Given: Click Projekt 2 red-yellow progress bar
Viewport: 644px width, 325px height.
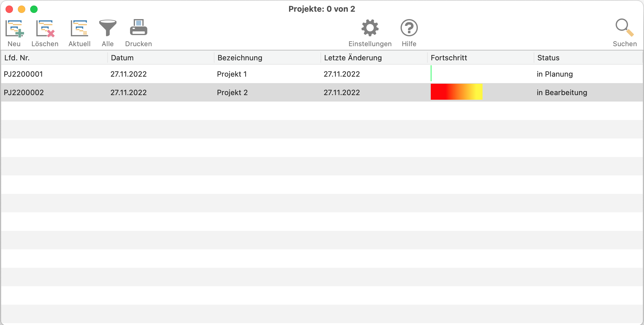Looking at the screenshot, I should [x=456, y=92].
